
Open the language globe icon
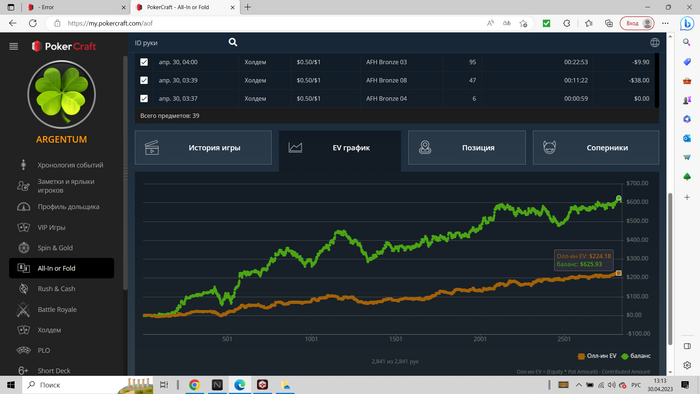655,42
